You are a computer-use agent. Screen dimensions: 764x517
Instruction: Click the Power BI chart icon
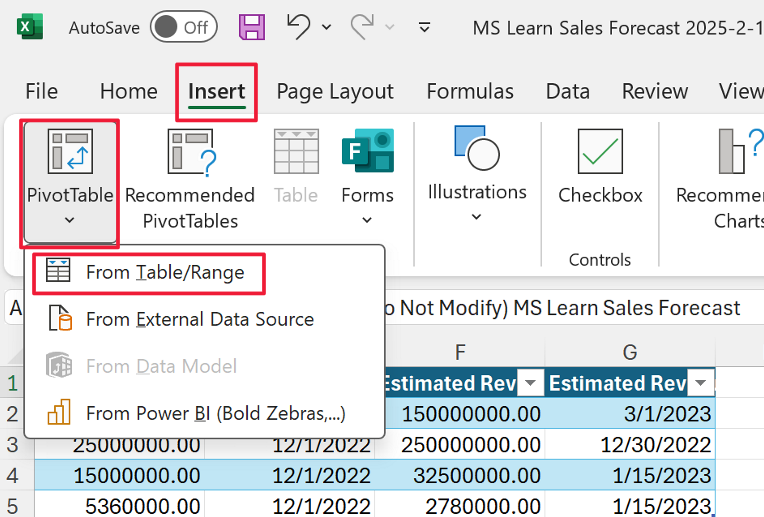[59, 412]
